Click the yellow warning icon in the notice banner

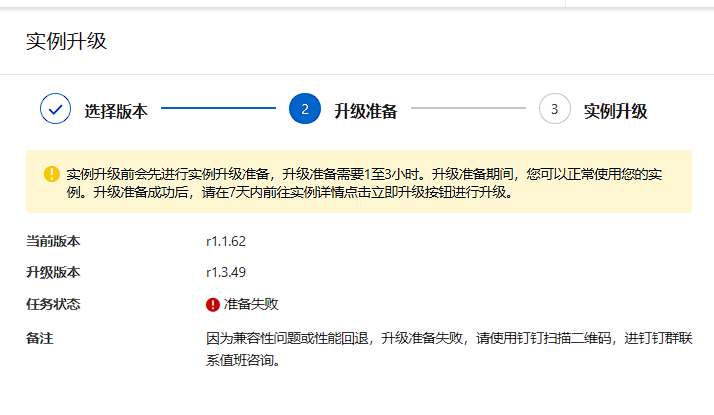tap(51, 174)
